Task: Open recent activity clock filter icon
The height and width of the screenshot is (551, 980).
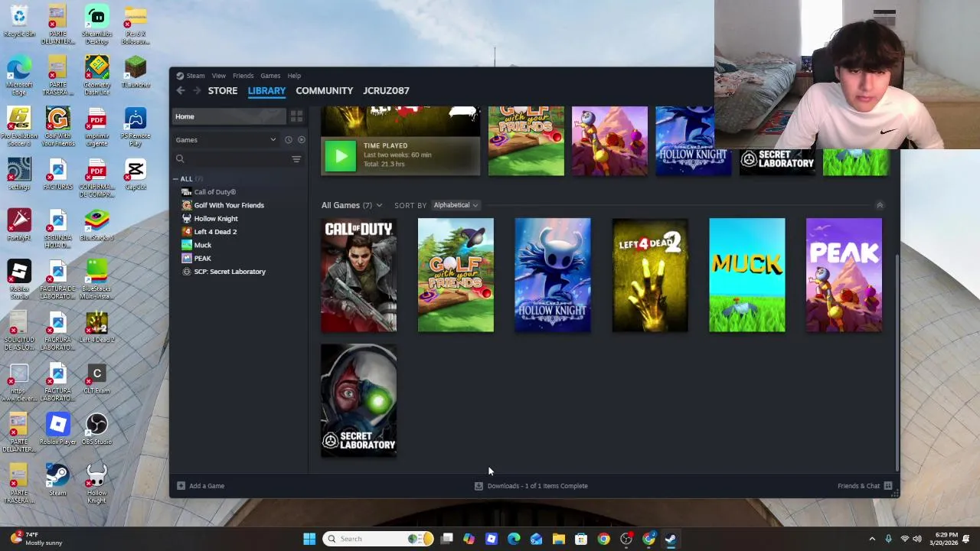Action: (x=289, y=140)
